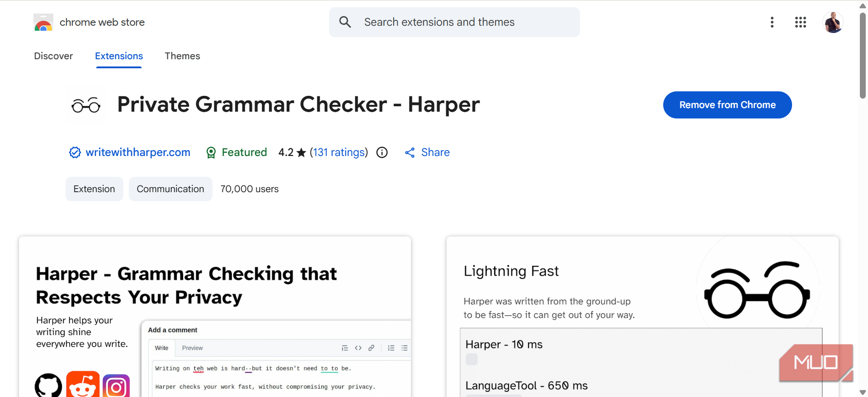Select the Preview tab in comment box
868x397 pixels.
192,348
